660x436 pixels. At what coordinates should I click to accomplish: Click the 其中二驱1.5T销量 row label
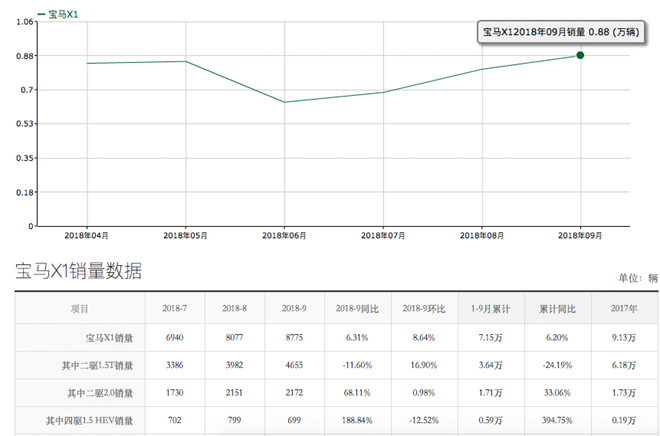coord(97,365)
